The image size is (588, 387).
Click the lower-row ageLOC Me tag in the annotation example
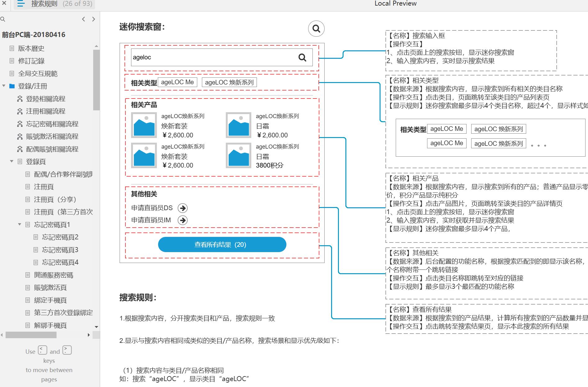tap(447, 143)
